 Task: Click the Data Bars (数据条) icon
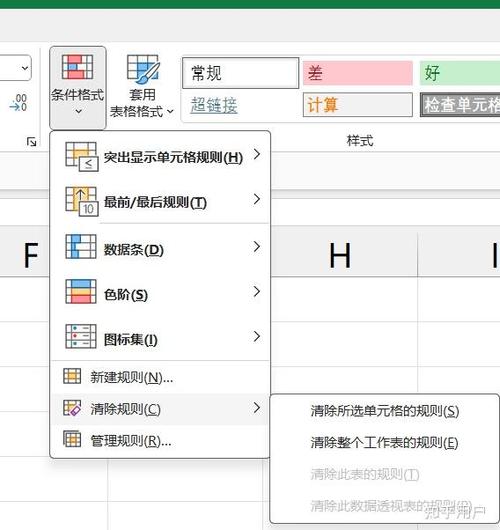coord(81,246)
